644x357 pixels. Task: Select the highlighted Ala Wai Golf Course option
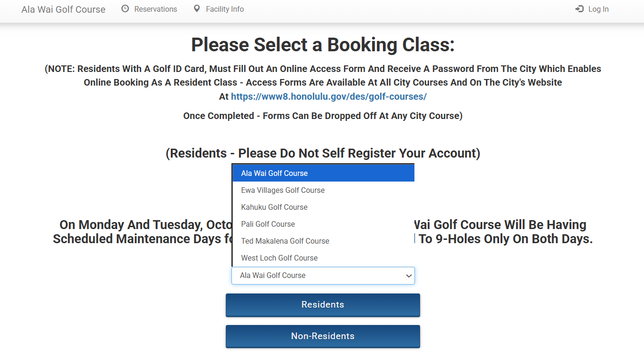point(274,173)
